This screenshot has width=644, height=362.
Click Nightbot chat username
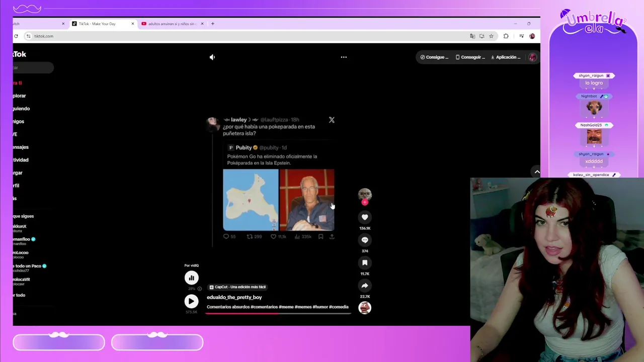pos(589,96)
